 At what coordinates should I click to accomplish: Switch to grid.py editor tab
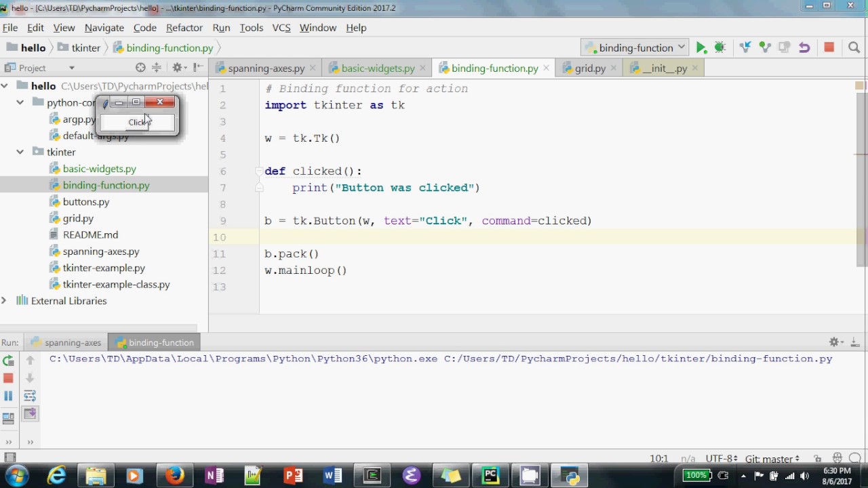coord(590,68)
